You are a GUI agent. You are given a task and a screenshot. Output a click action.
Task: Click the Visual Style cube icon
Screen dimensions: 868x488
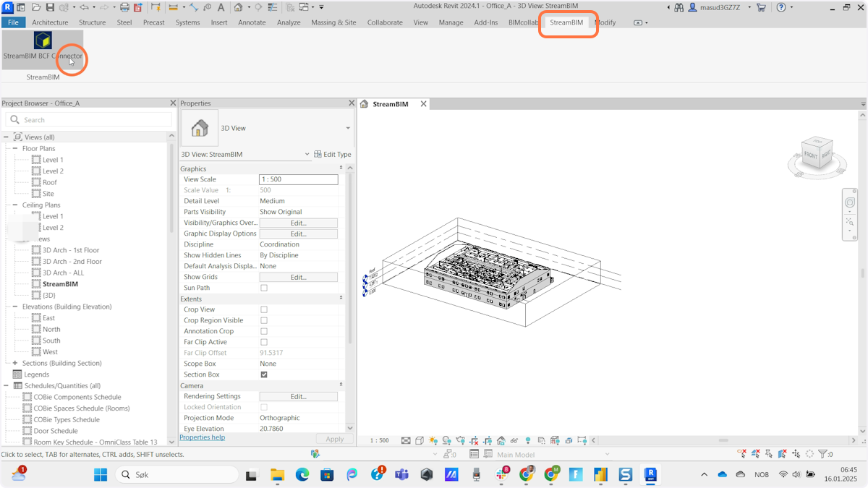coord(420,440)
